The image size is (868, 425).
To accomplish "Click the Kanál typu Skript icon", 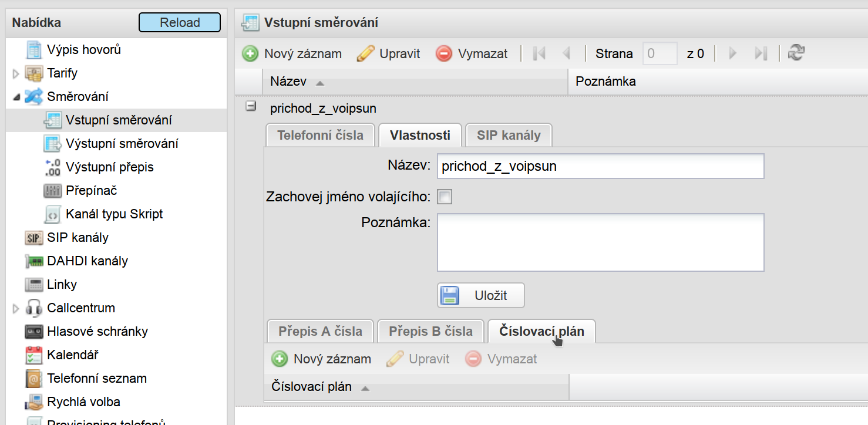I will pyautogui.click(x=53, y=214).
